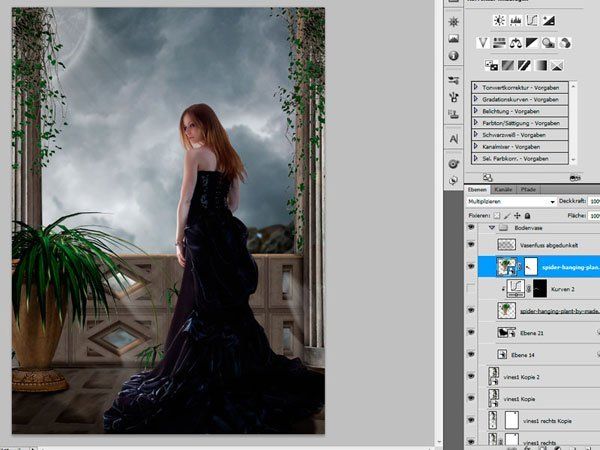Add a Gradient Map adjustment
This screenshot has height=450, width=600.
coord(541,65)
